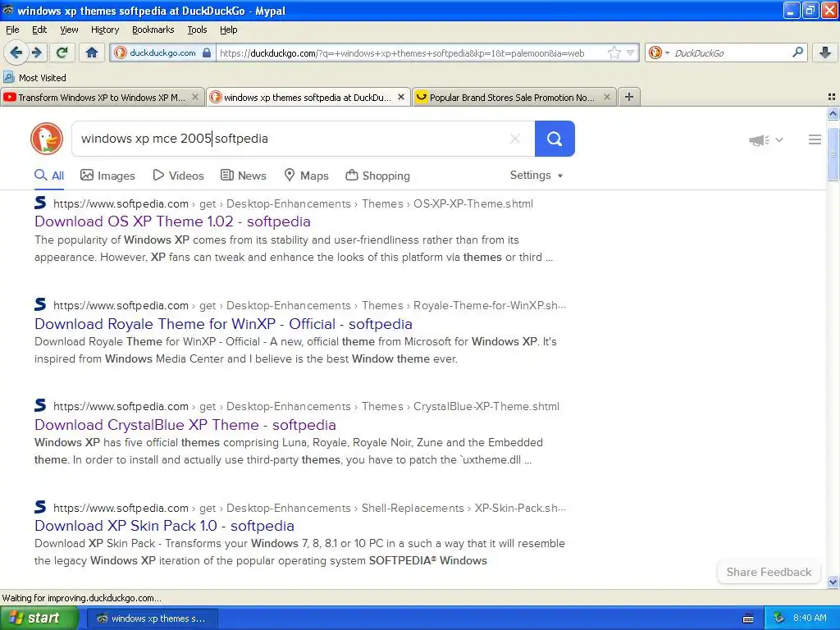This screenshot has height=630, width=840.
Task: Open Download XP Skin Pack 1.0 result
Action: [164, 526]
